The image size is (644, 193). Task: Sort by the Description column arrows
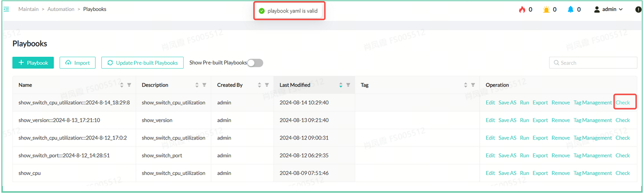[x=197, y=85]
